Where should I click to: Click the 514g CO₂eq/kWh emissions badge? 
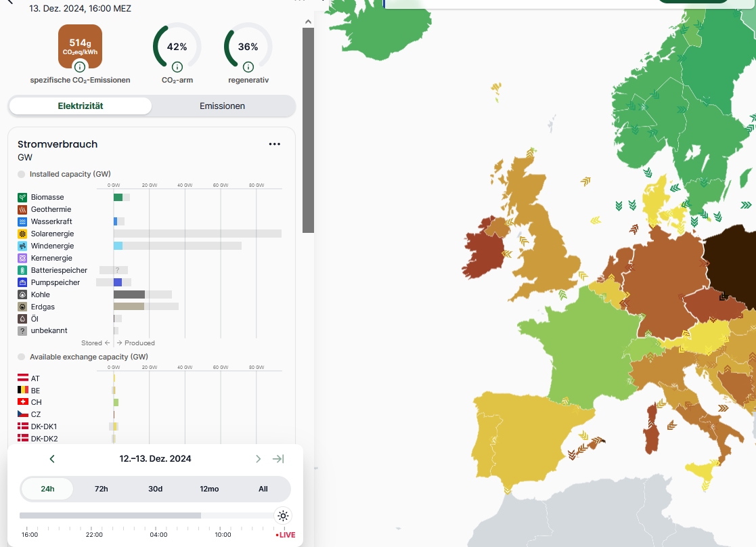80,46
